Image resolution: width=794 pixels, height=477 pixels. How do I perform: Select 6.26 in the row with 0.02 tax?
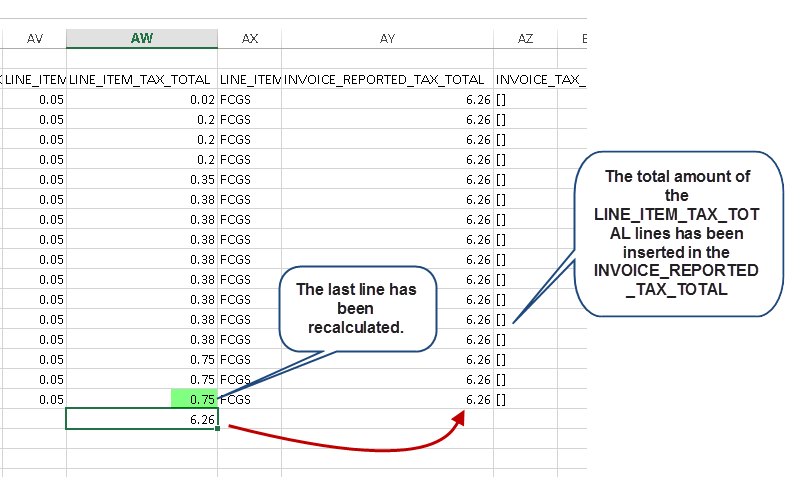pos(387,100)
